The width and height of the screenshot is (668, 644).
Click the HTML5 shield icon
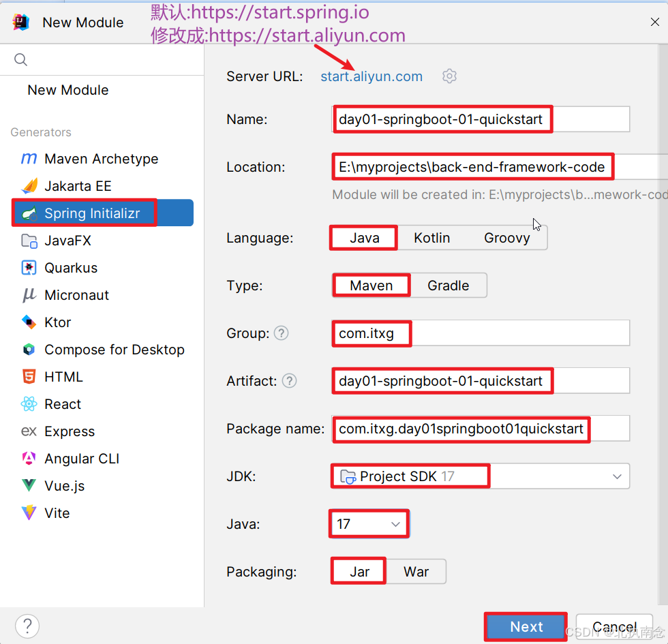(x=29, y=377)
